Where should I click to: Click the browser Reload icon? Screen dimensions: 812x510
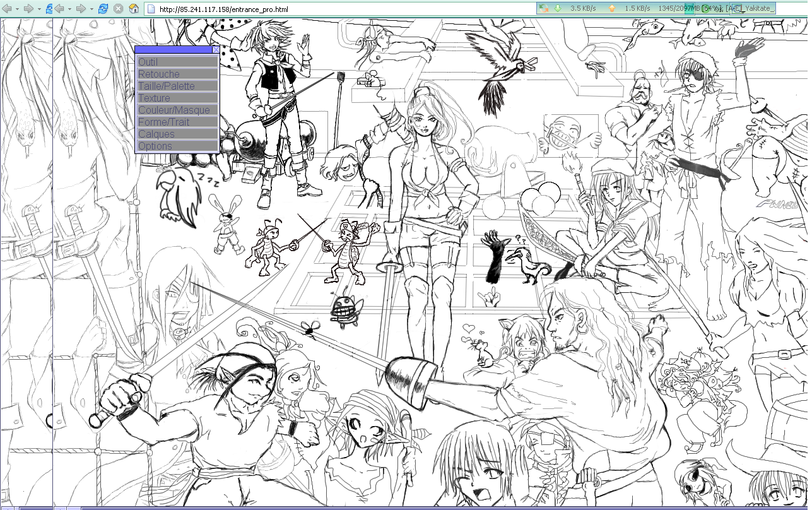103,9
